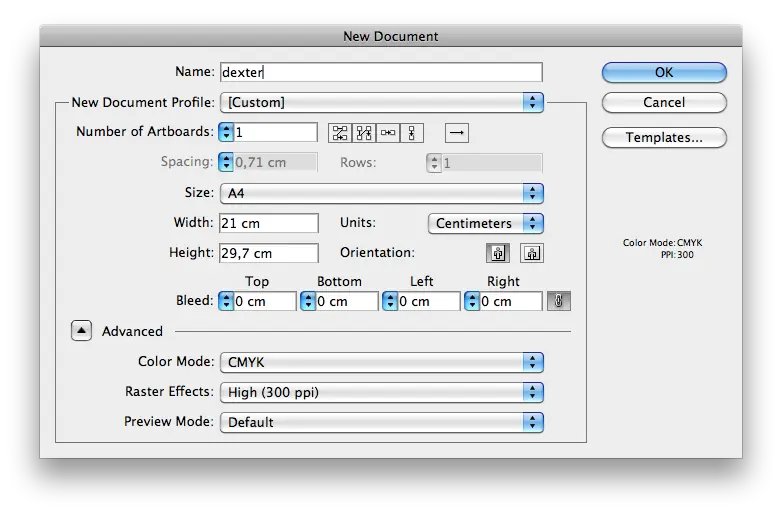Screen dimensions: 782x513
Task: Adjust the Top bleed stepper arrows
Action: pyautogui.click(x=226, y=302)
